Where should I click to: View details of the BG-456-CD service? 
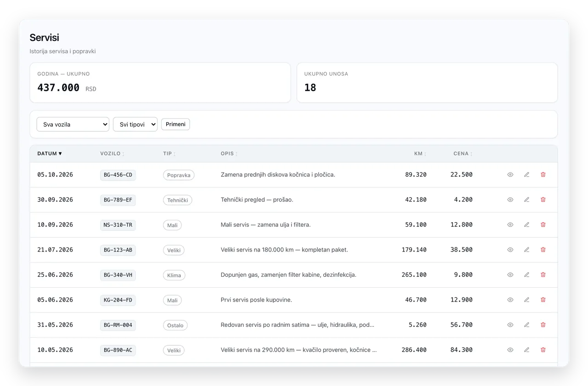tap(510, 175)
